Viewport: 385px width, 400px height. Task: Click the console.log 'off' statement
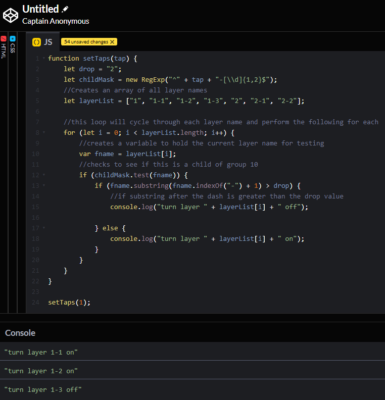point(209,207)
